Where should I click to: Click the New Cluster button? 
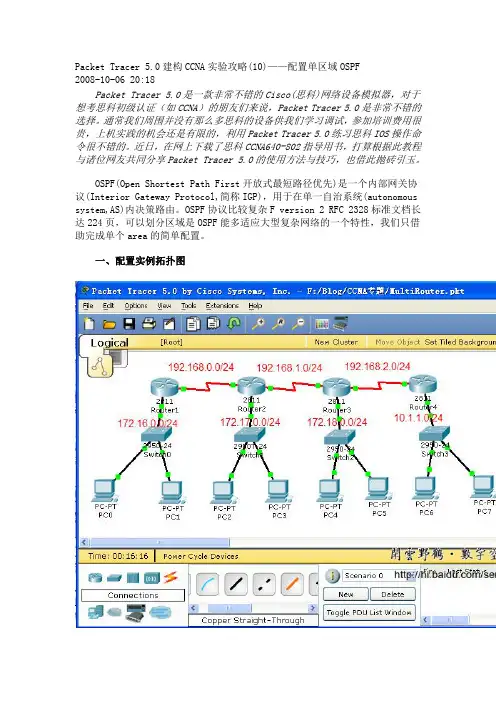tap(336, 342)
